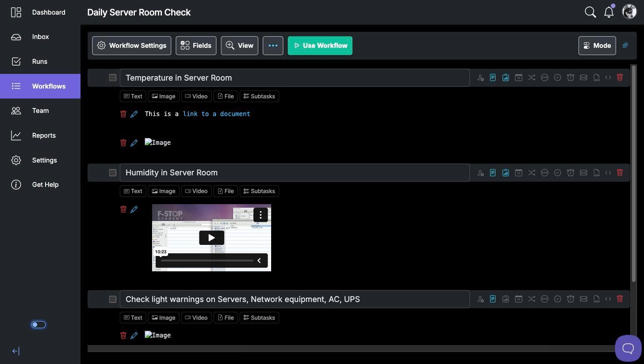Open Inbox in the sidebar

tap(40, 37)
